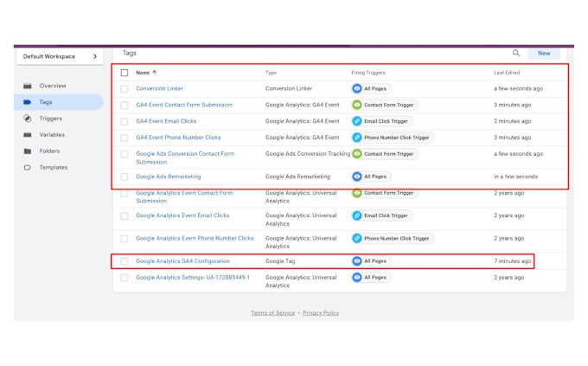Screen dimensions: 588x366
Task: Check the Google Ads Conversion Contact Form checkbox
Action: click(125, 154)
